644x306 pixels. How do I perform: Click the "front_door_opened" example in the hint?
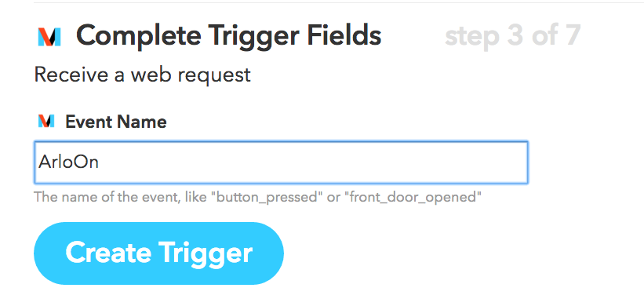415,197
